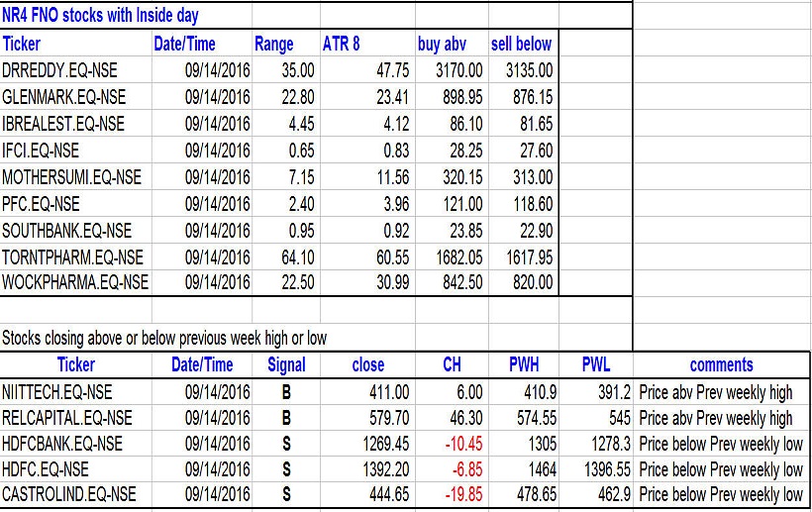
Task: Select the 'NR4 FNO stocks with Inside day' title cell
Action: click(x=100, y=16)
